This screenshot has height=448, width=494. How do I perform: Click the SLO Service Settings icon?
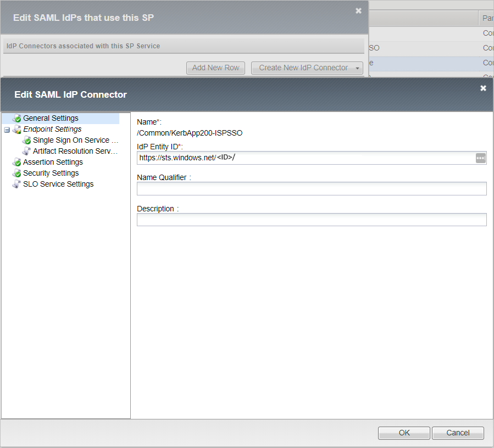tap(17, 184)
